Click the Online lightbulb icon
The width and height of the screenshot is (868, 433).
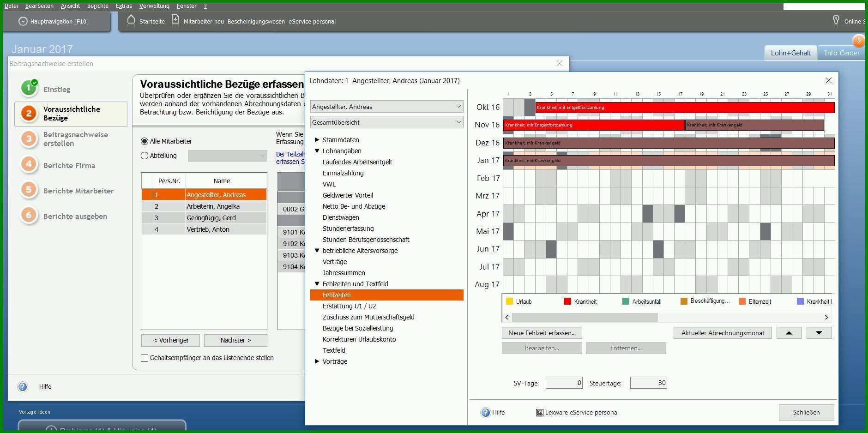836,21
